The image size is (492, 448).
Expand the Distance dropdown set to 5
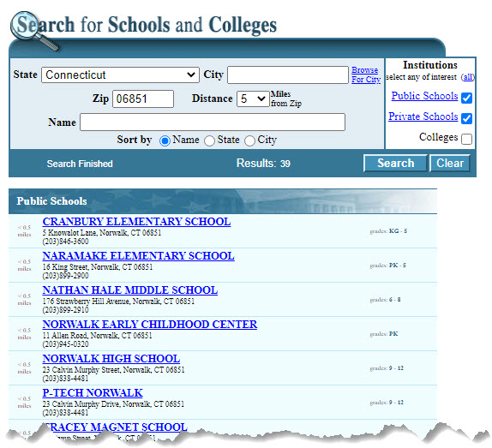tap(253, 99)
